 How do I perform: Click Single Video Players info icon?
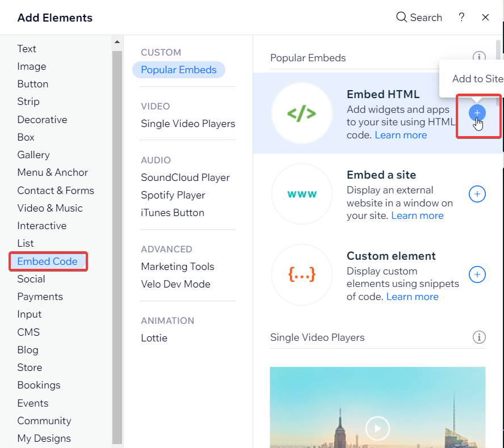pyautogui.click(x=479, y=337)
